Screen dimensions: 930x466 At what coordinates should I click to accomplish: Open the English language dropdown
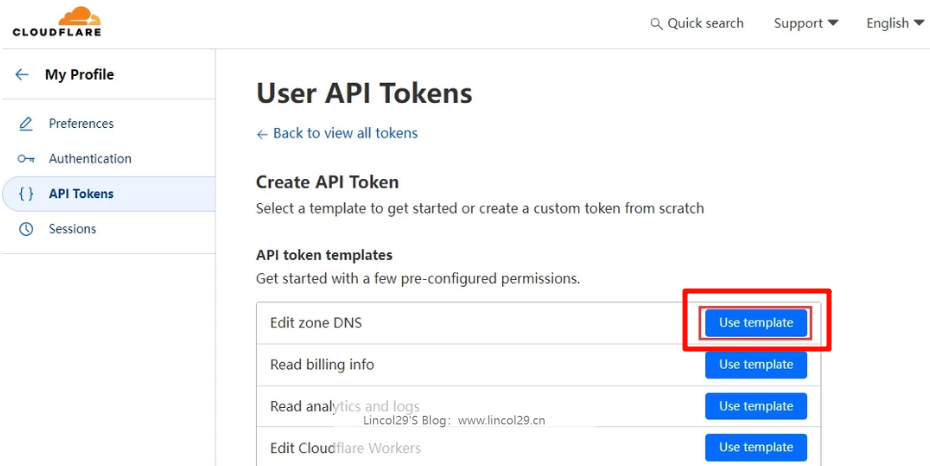(x=894, y=23)
